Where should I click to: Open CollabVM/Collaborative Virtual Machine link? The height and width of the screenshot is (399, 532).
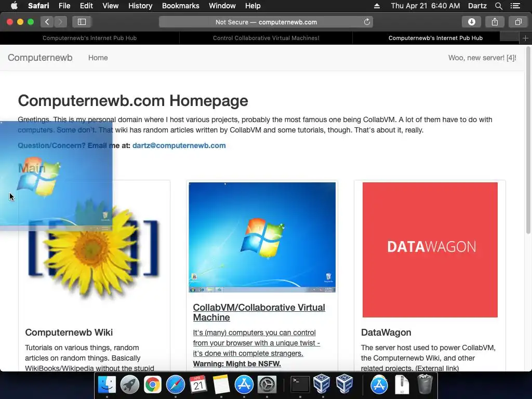tap(259, 312)
